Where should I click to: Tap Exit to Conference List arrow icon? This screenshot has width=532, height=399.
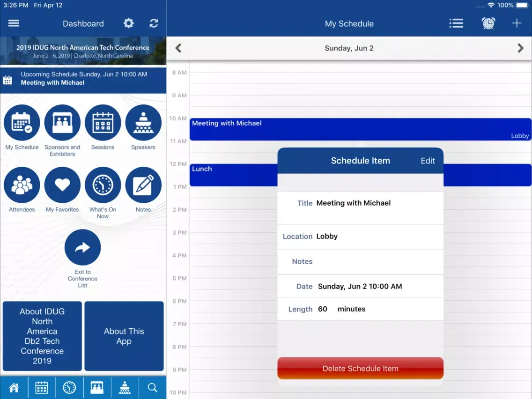(82, 247)
